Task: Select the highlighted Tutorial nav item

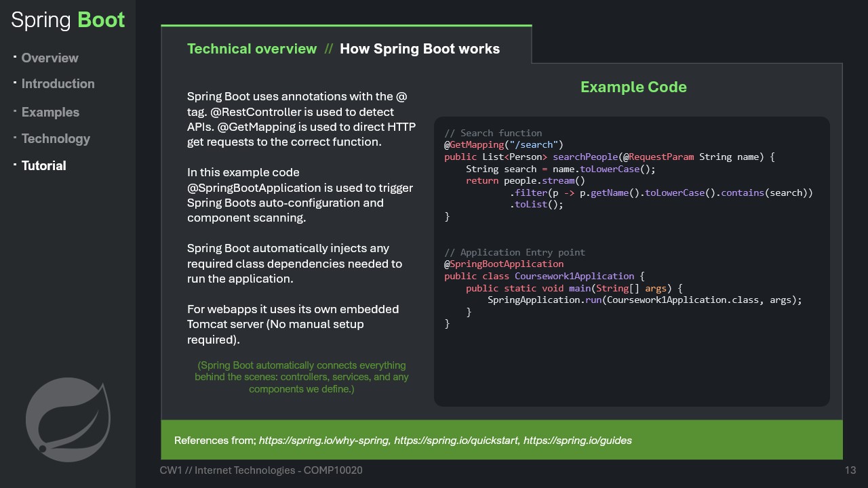Action: [x=43, y=166]
